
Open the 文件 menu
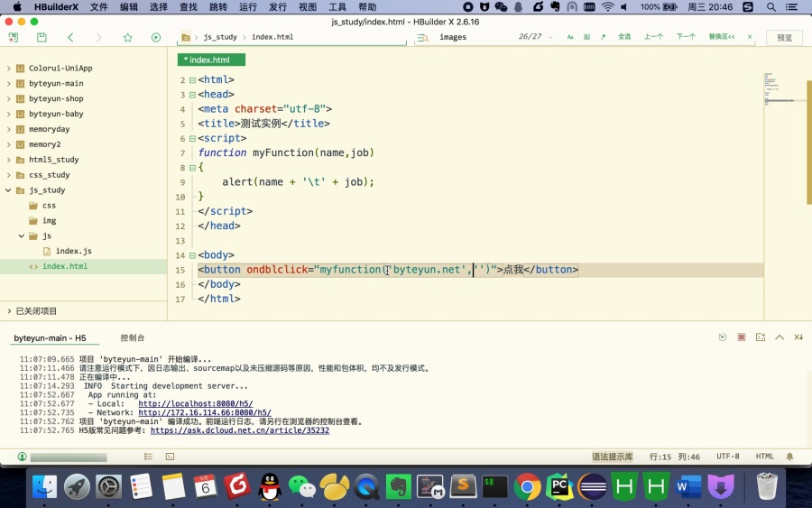(x=99, y=6)
